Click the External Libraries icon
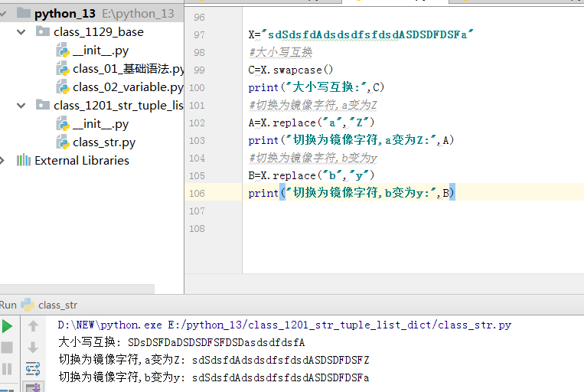The width and height of the screenshot is (584, 392). pos(23,161)
